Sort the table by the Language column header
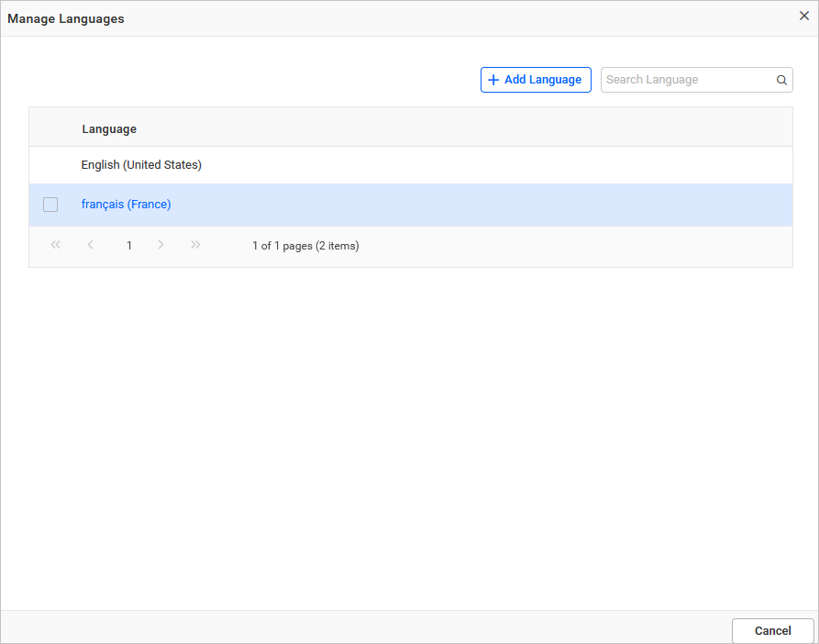This screenshot has width=819, height=644. 109,128
